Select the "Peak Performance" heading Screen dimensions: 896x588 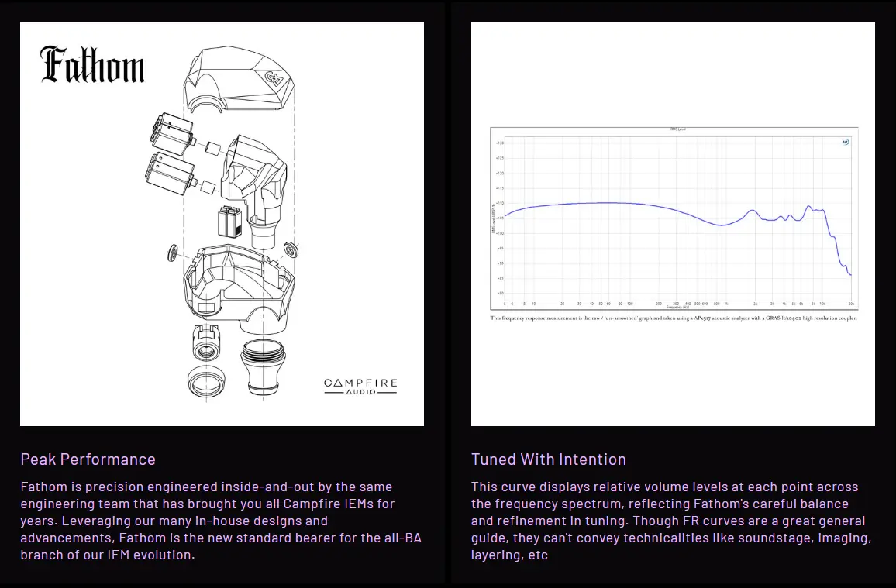pos(88,459)
